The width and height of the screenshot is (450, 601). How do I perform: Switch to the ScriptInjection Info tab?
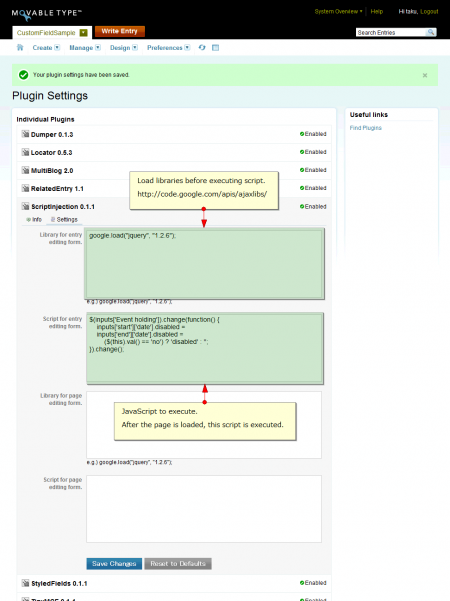point(34,220)
